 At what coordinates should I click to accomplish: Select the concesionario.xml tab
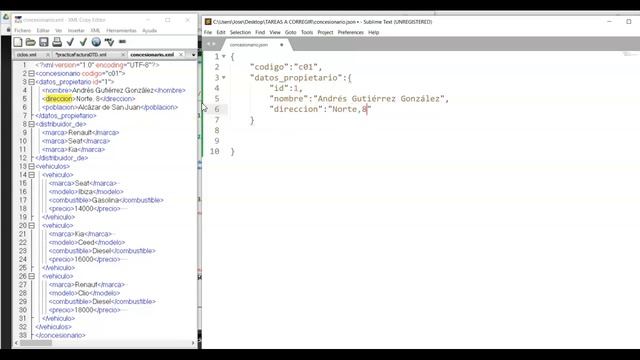click(152, 55)
